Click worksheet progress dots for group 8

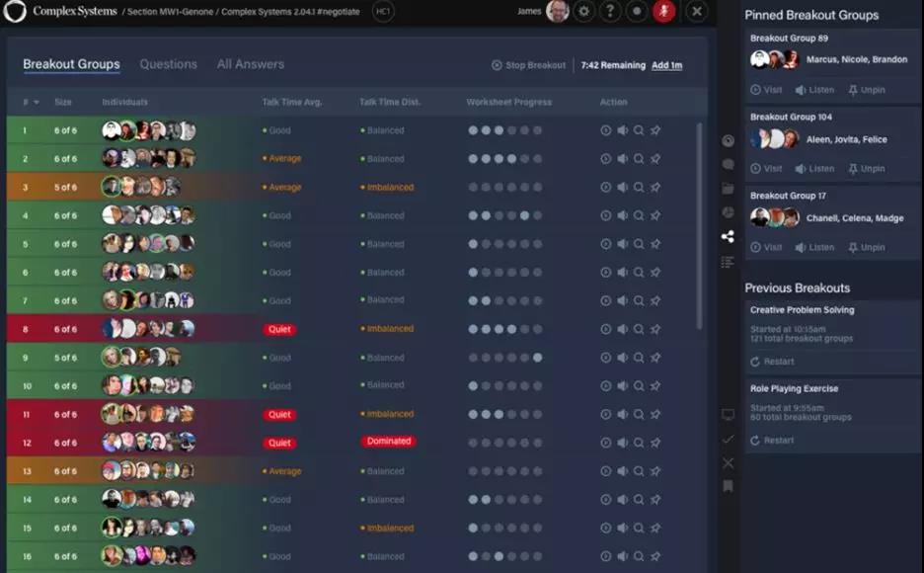[x=505, y=329]
